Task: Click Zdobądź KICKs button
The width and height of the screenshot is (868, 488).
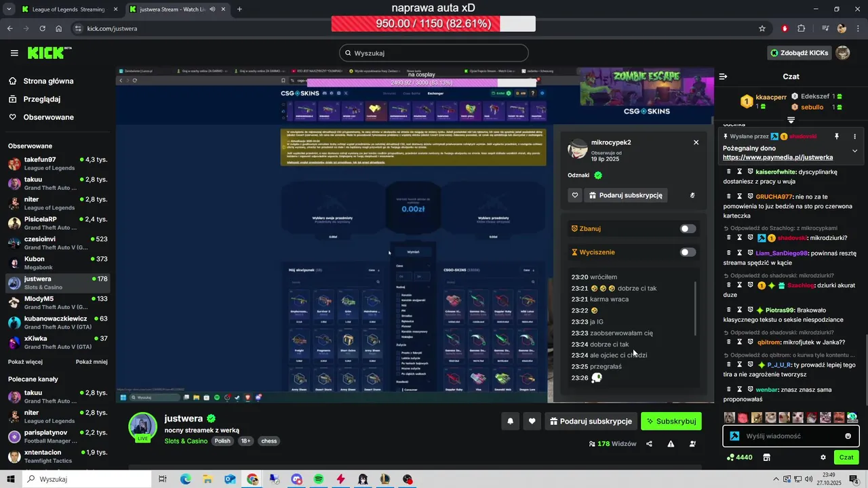Action: tap(799, 53)
